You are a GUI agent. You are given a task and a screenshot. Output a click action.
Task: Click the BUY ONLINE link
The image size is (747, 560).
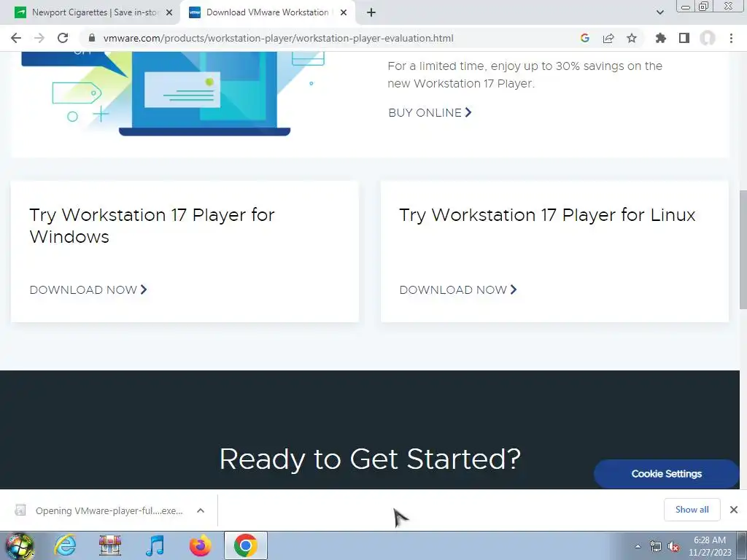click(430, 113)
